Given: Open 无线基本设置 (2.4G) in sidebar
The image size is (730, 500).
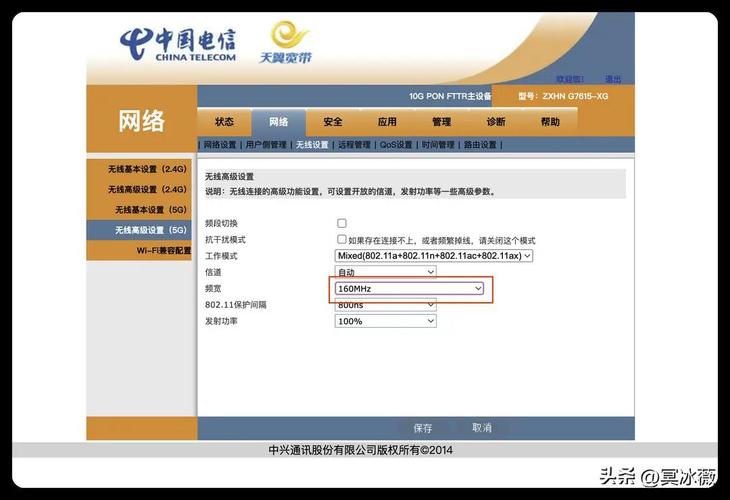Looking at the screenshot, I should click(139, 169).
